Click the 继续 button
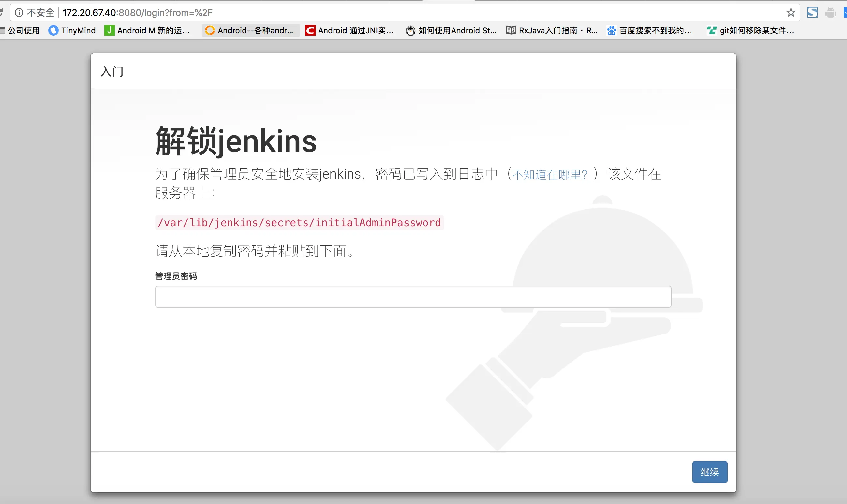The image size is (847, 504). [709, 472]
